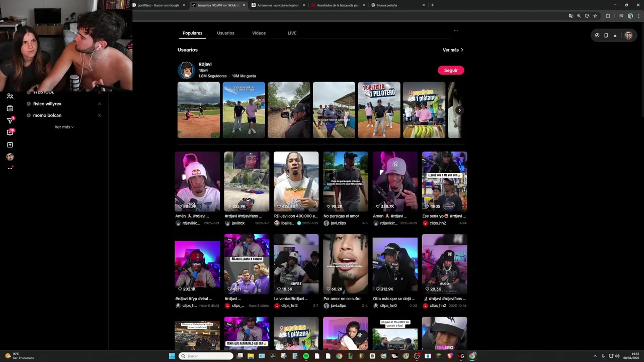Open RDjavi's profile avatar
This screenshot has height=362, width=644.
coord(186,70)
